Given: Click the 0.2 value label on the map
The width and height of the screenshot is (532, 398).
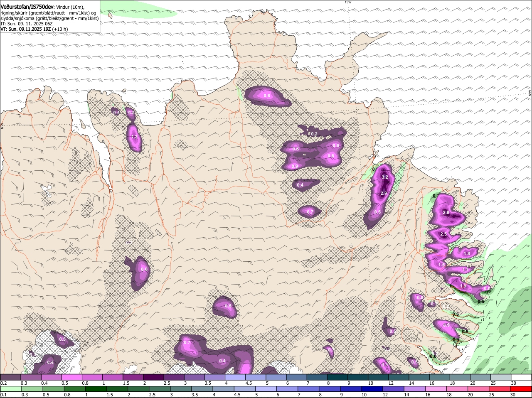Looking at the screenshot, I should point(314,134).
